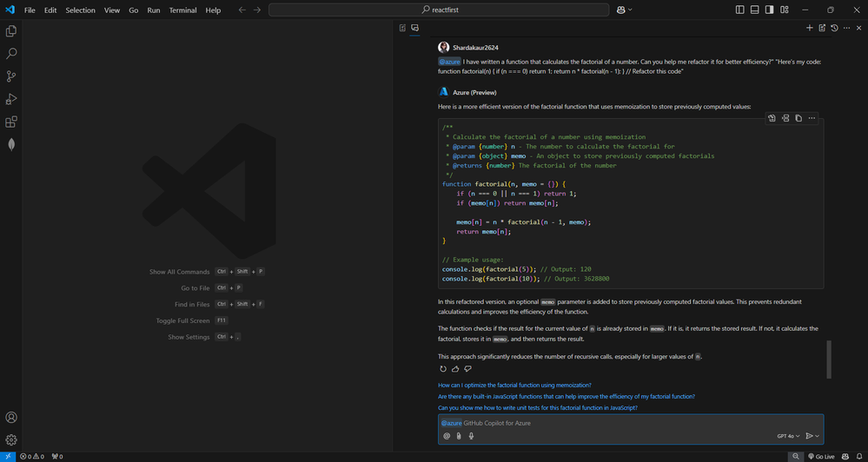Open the Run menu
Viewport: 868px width, 462px height.
pyautogui.click(x=153, y=10)
